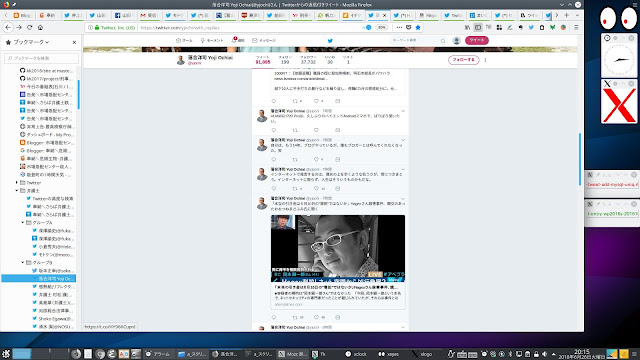Open the Twitter bird logo in page header

[x=330, y=40]
